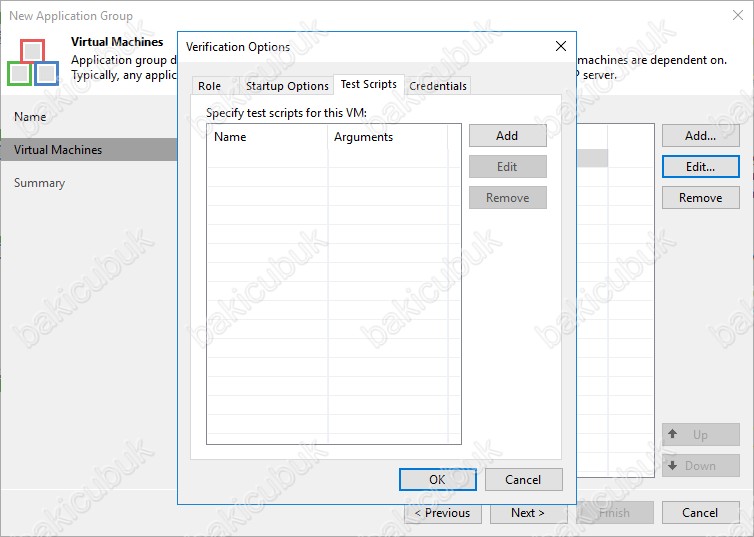Switch to the Role tab
Image resolution: width=754 pixels, height=537 pixels.
(x=210, y=86)
